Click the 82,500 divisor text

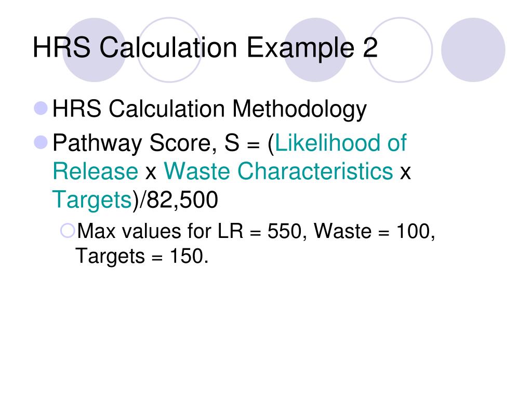tap(182, 199)
